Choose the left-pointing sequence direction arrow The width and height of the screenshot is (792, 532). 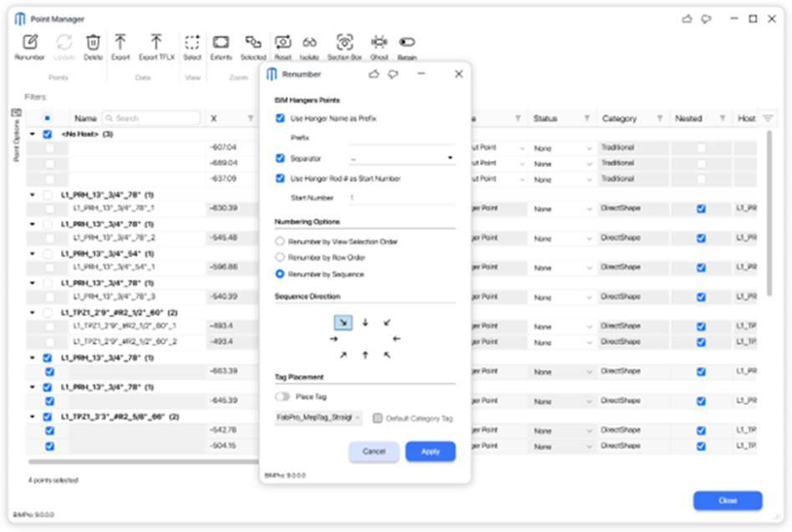(396, 339)
